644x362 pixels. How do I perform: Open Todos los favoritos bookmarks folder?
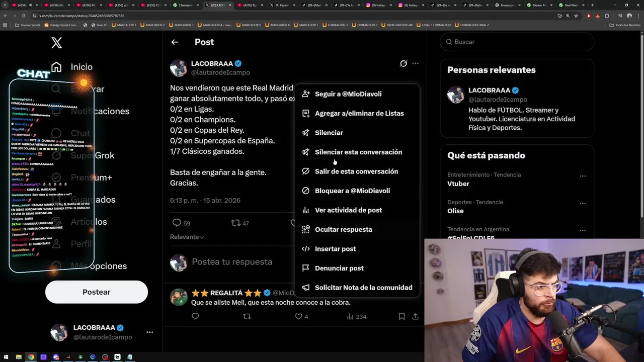625,25
